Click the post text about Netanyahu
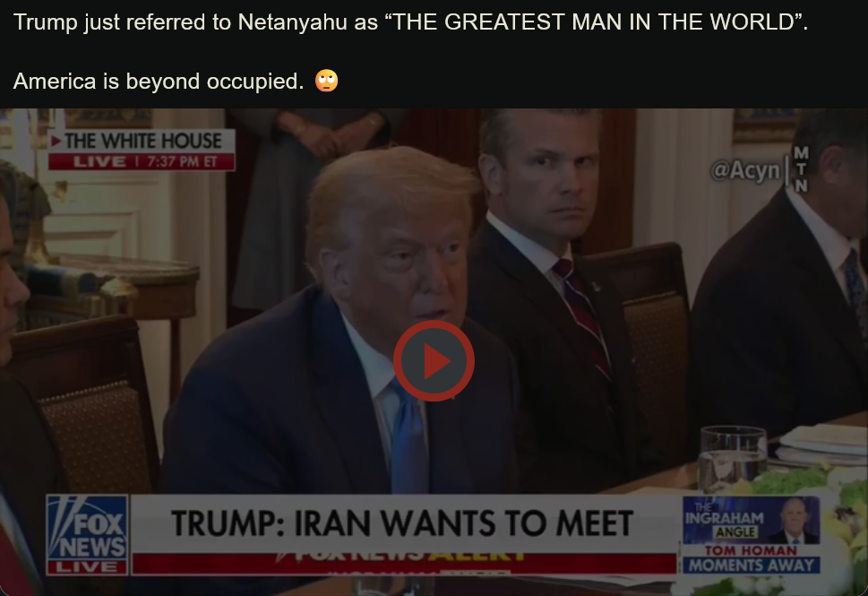868x596 pixels. [411, 22]
